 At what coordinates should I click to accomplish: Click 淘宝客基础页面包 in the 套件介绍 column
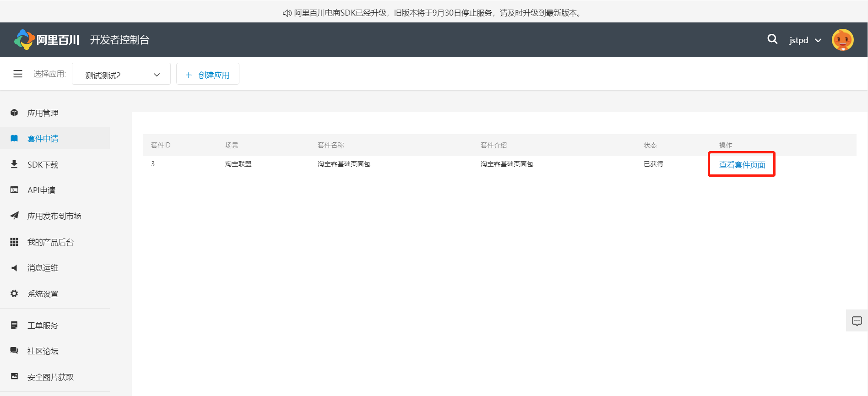pos(507,164)
